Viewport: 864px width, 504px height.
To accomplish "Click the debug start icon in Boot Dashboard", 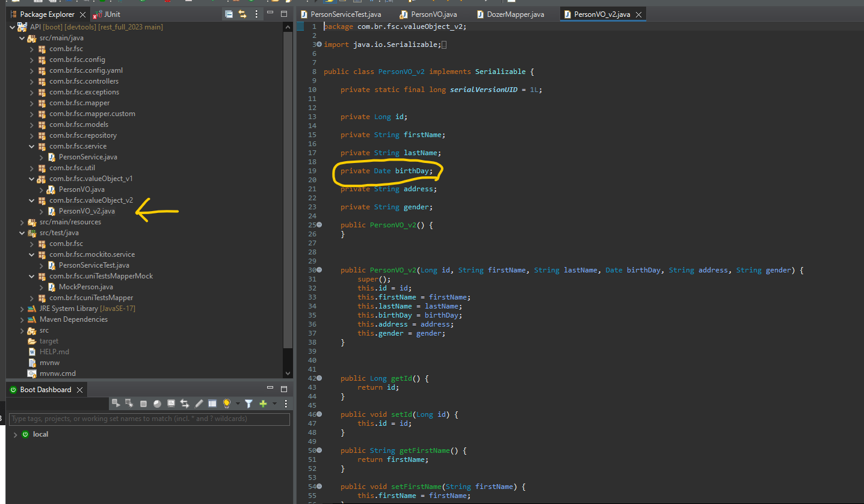I will click(x=129, y=404).
